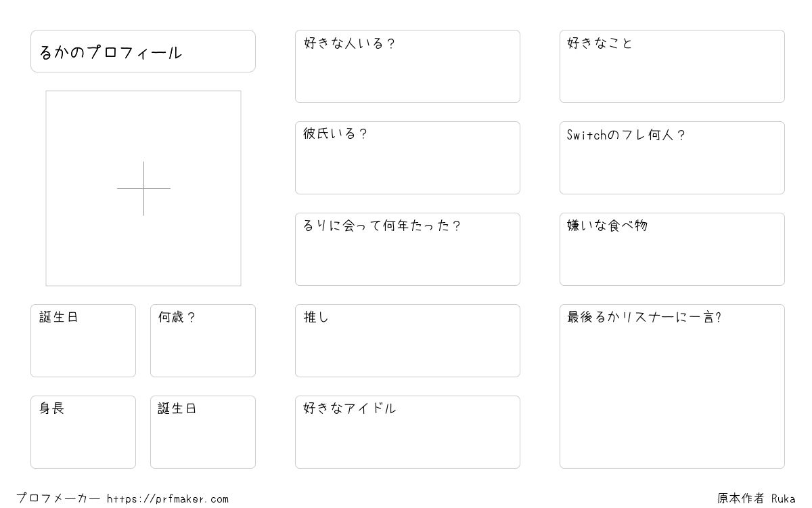Click the plus icon in photo placeholder

143,188
